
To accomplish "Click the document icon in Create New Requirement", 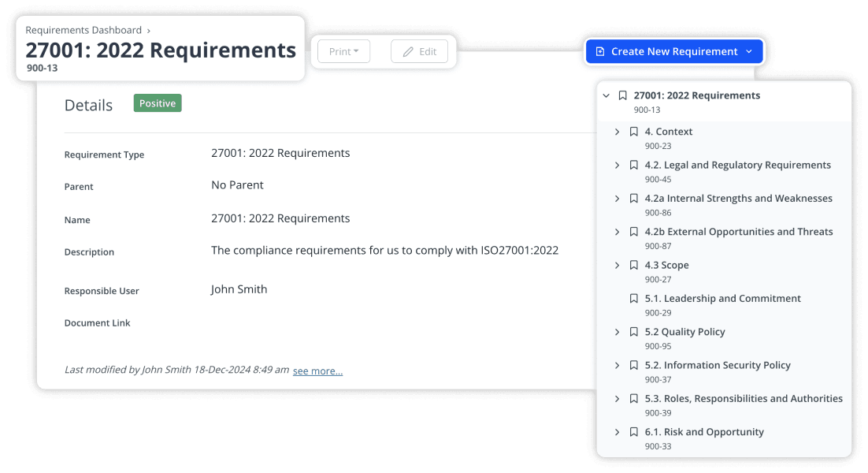I will pos(602,51).
